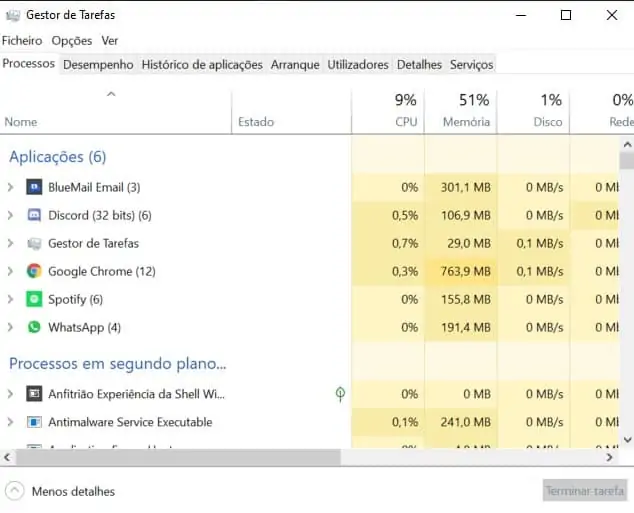Viewport: 634px width, 513px height.
Task: Click the Spotify app icon
Action: 34,299
